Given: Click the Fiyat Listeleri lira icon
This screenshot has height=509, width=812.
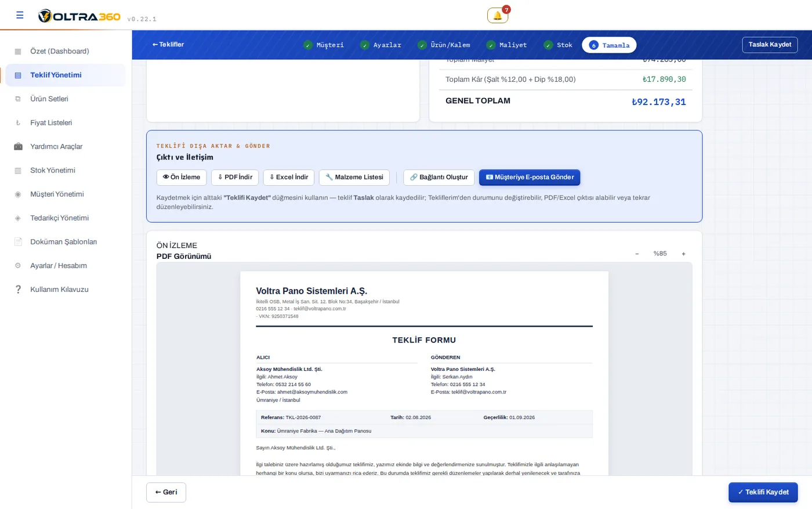Looking at the screenshot, I should 18,122.
